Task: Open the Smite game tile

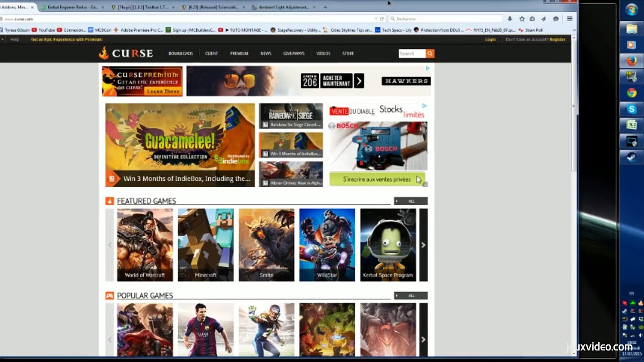Action: click(266, 245)
